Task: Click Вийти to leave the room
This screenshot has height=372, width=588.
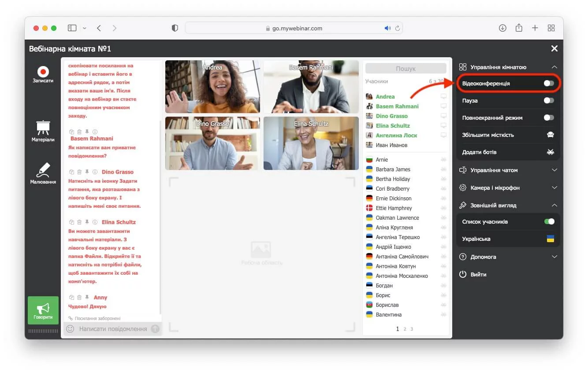Action: (x=478, y=274)
